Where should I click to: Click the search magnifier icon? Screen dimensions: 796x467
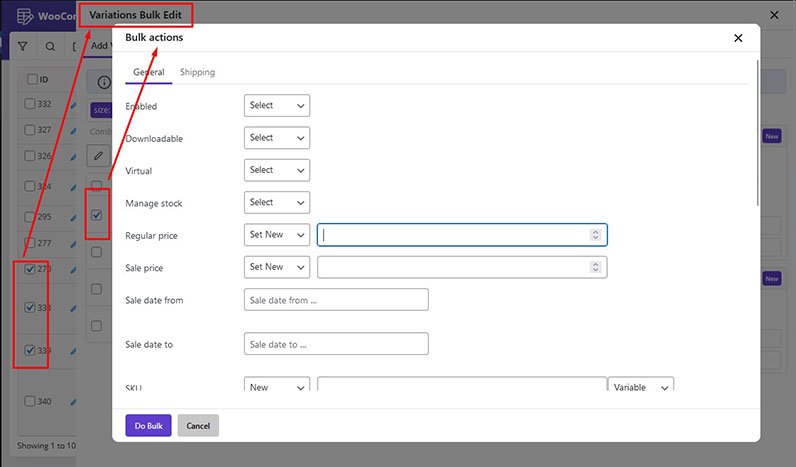tap(50, 46)
